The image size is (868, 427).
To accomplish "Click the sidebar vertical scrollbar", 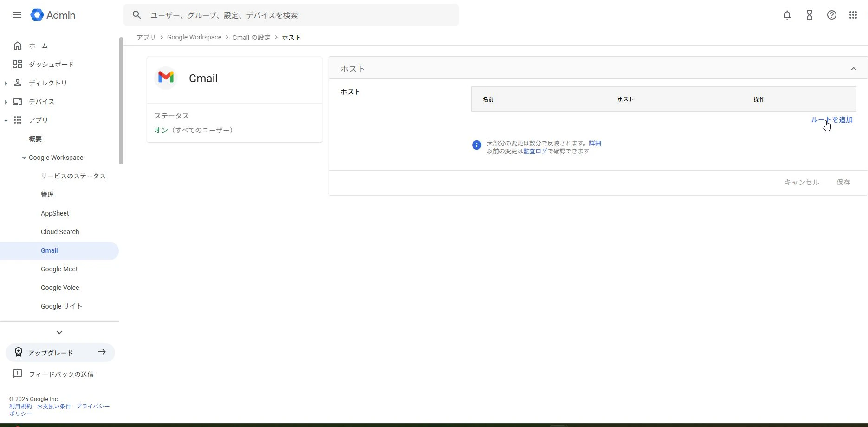I will coord(121,101).
